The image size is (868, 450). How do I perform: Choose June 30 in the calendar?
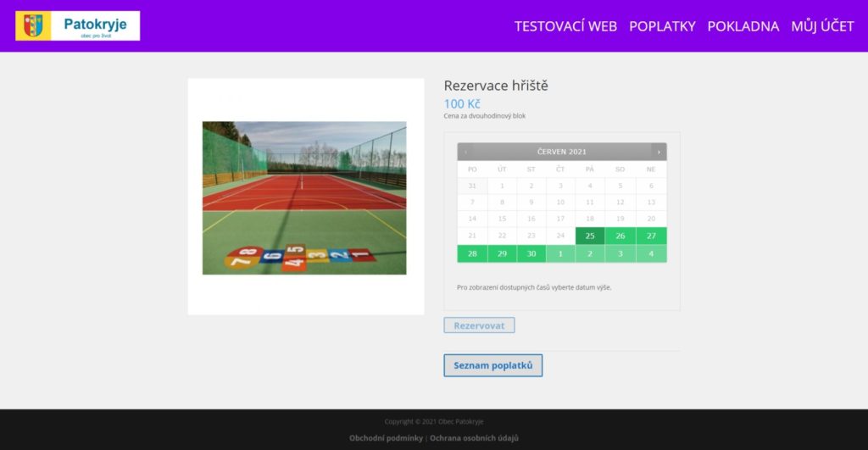[x=531, y=253]
